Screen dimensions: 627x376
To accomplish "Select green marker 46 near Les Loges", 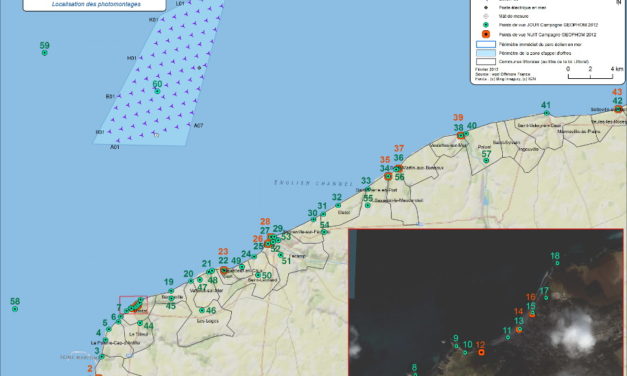I will click(202, 310).
